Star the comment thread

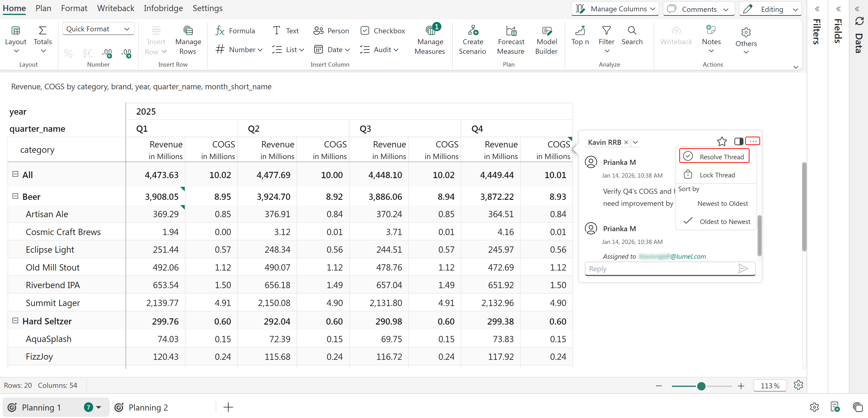722,141
